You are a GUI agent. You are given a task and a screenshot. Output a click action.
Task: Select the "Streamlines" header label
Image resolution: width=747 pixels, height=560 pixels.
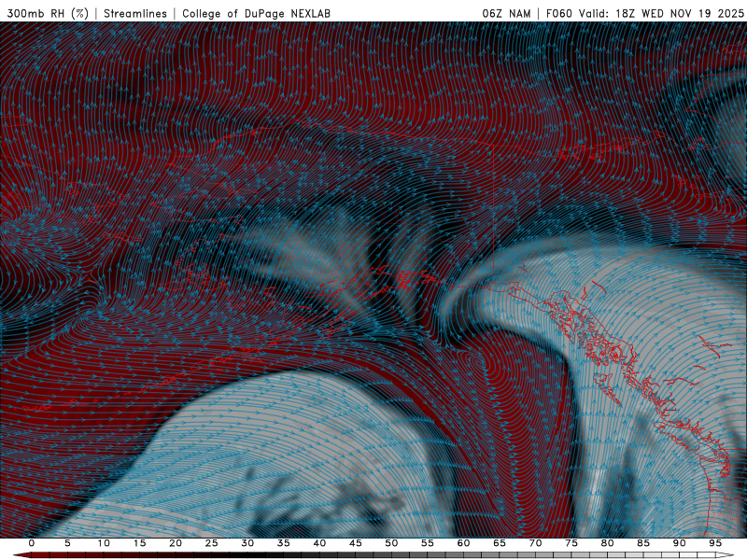click(135, 13)
